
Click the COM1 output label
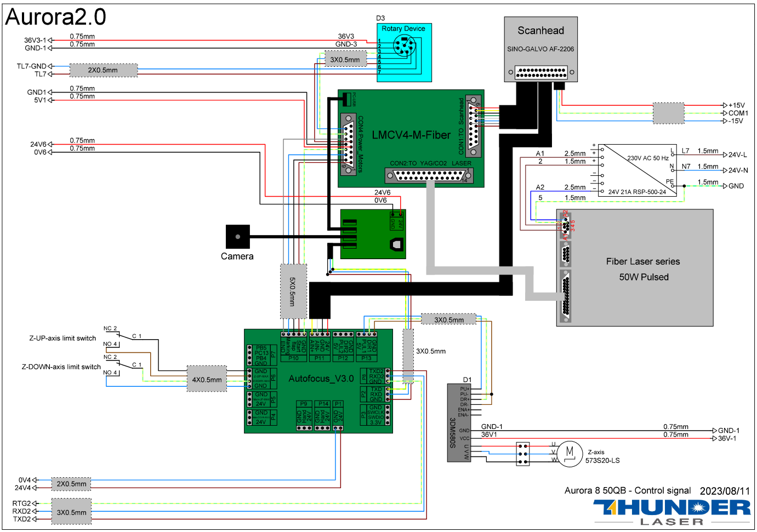[x=738, y=113]
